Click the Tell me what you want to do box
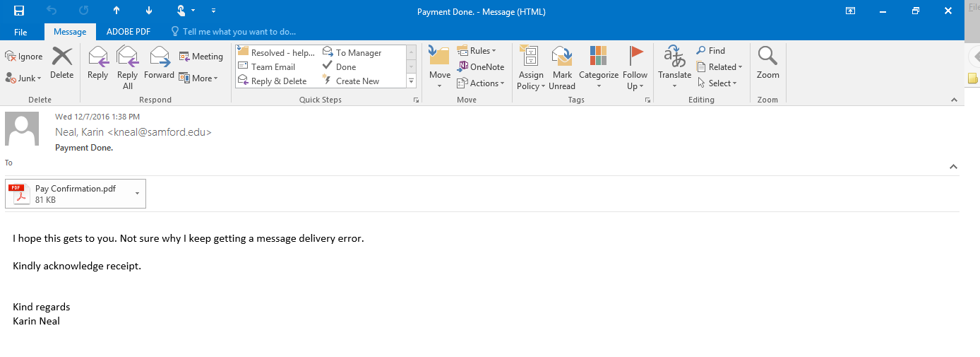This screenshot has width=980, height=357. 234,32
